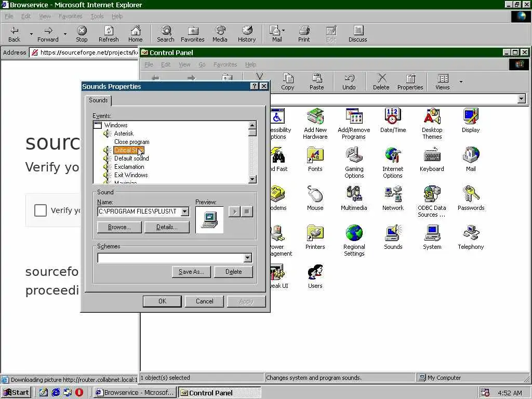Open Desktop Themes icon

tap(432, 124)
